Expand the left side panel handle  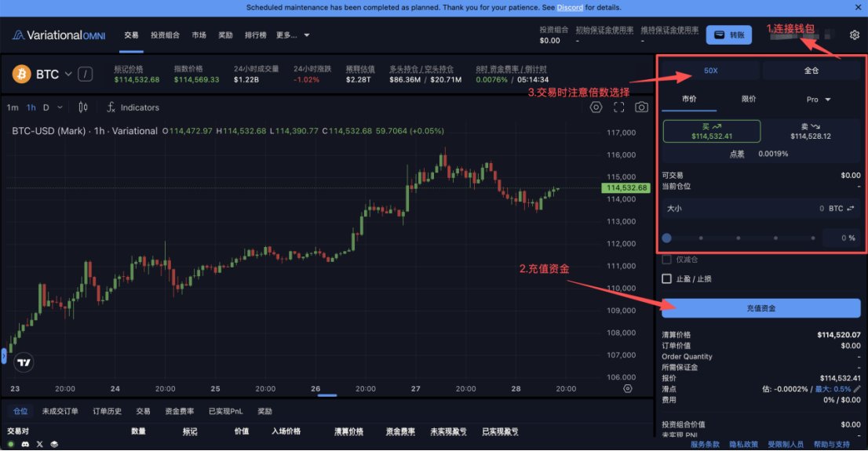pos(3,356)
